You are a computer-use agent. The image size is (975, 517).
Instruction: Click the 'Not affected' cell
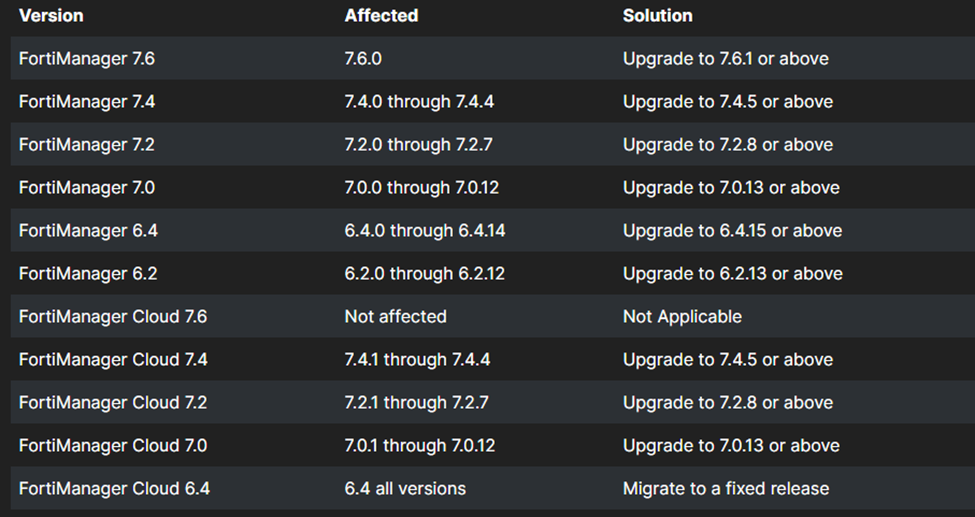[x=395, y=316]
